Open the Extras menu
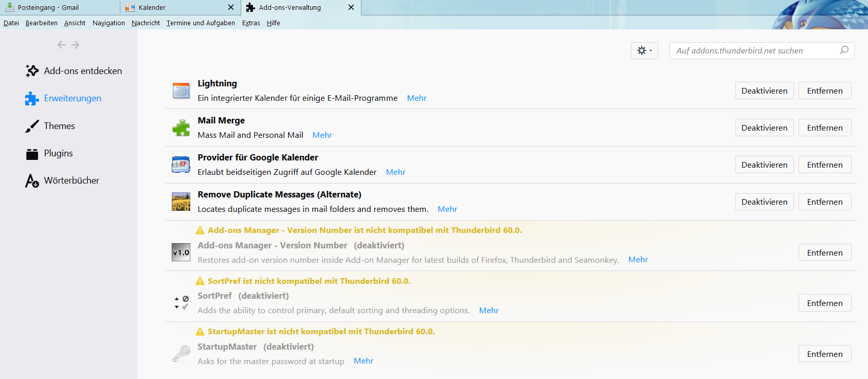Image resolution: width=868 pixels, height=379 pixels. (251, 23)
